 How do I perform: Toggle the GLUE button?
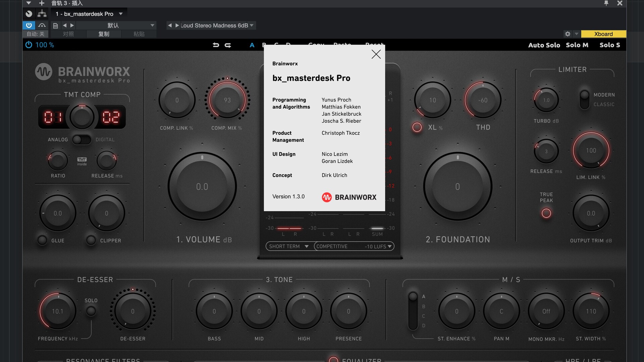tap(42, 240)
